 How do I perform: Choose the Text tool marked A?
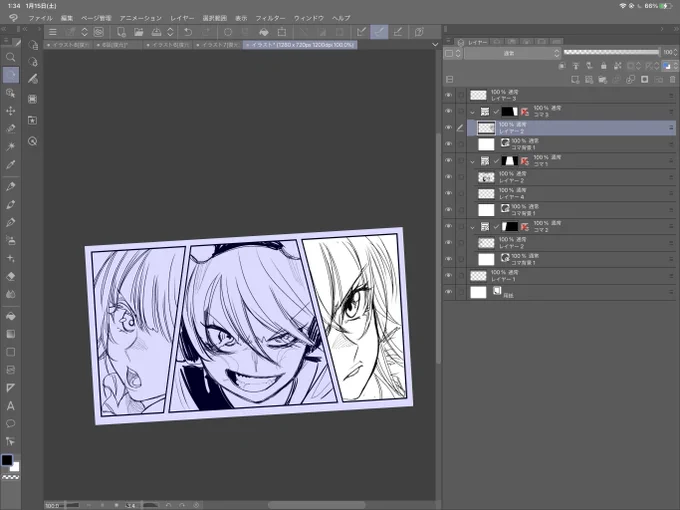point(10,406)
